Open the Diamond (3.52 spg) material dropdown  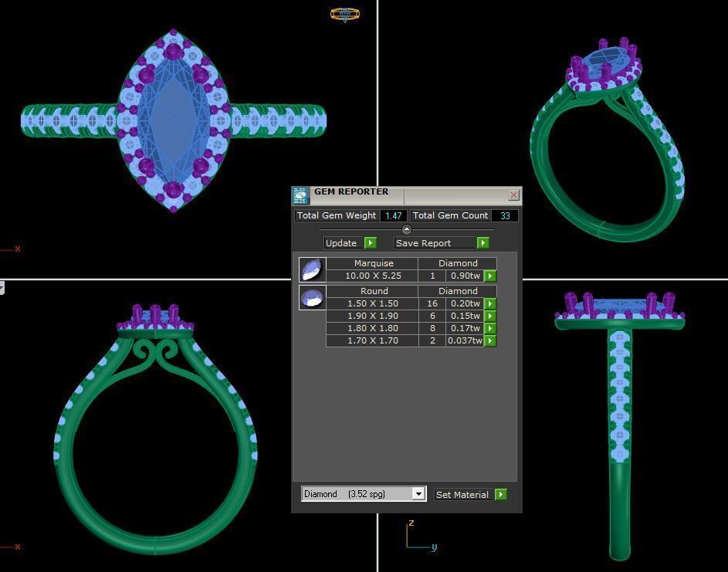pos(418,494)
